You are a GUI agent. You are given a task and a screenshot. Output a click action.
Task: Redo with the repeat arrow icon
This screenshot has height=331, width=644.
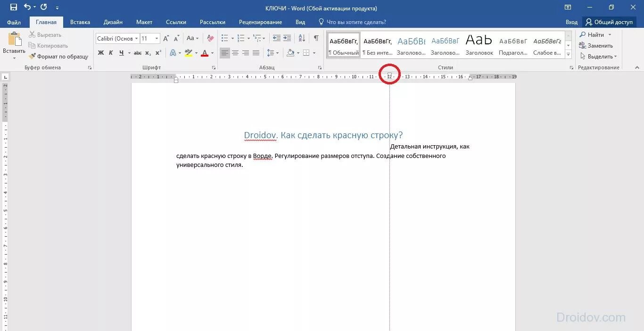pyautogui.click(x=44, y=7)
